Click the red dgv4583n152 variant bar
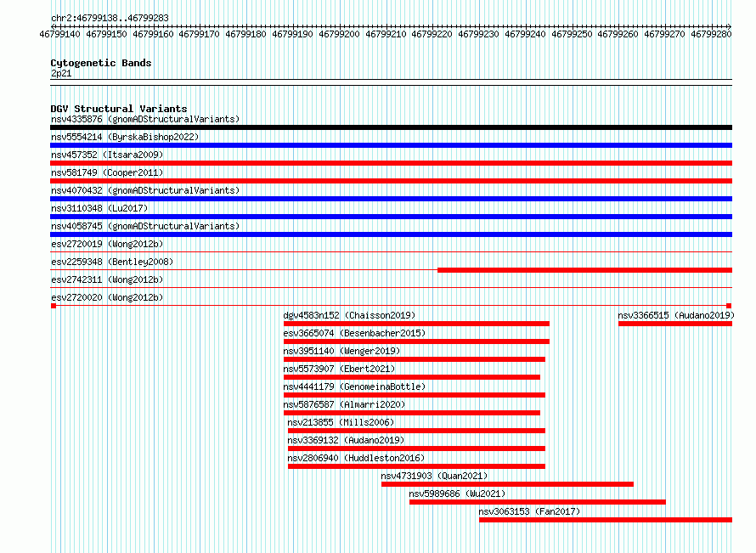 (416, 324)
